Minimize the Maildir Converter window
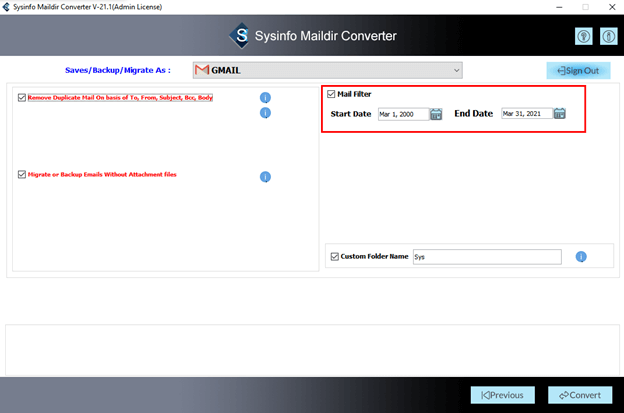624x413 pixels. (559, 7)
